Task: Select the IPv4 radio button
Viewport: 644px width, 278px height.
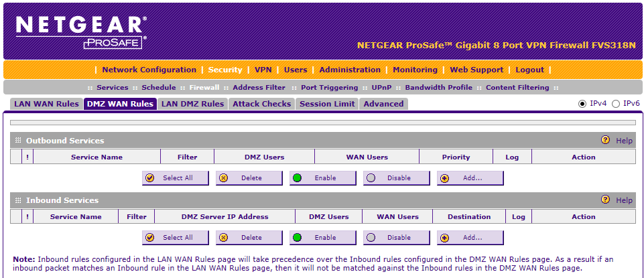Action: (582, 104)
